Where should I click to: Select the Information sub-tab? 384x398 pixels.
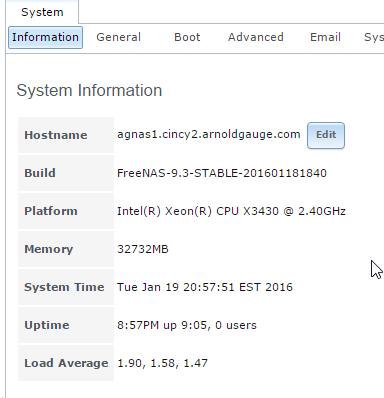45,37
